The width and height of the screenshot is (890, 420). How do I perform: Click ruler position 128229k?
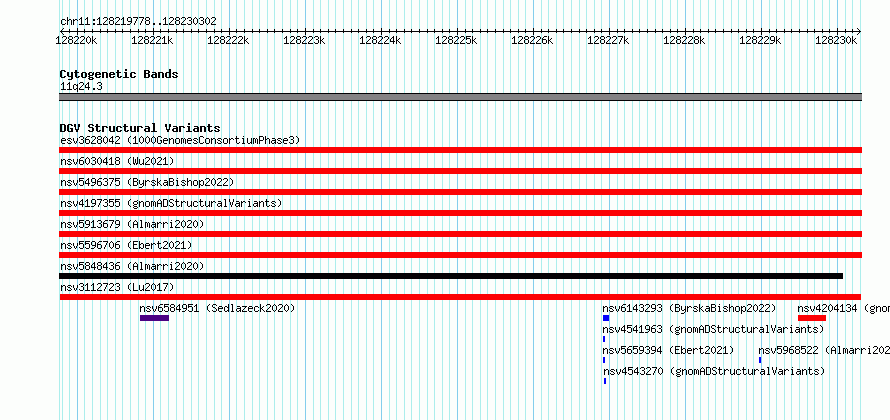(x=761, y=40)
